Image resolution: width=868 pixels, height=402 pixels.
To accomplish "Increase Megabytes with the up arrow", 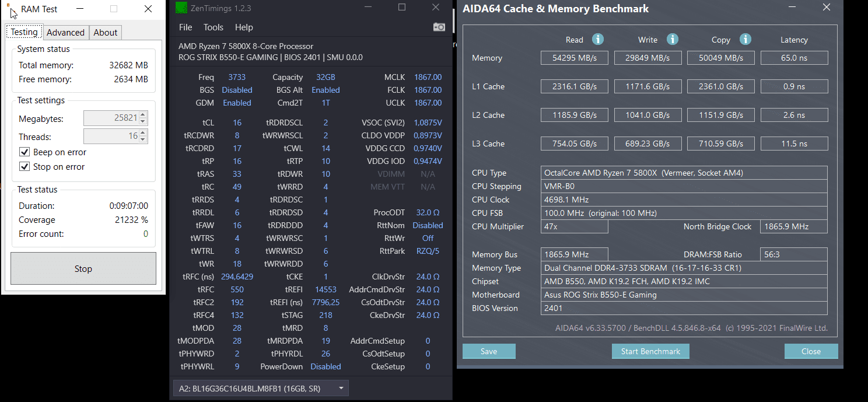I will coord(143,115).
